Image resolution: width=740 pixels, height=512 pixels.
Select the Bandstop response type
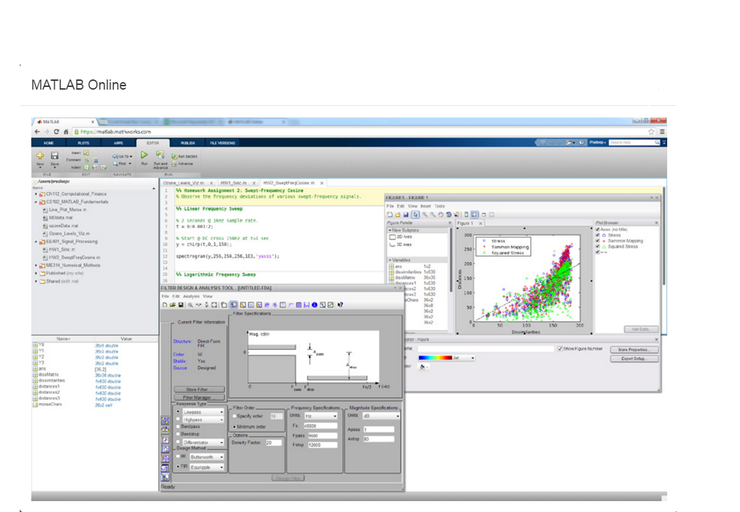click(x=178, y=434)
